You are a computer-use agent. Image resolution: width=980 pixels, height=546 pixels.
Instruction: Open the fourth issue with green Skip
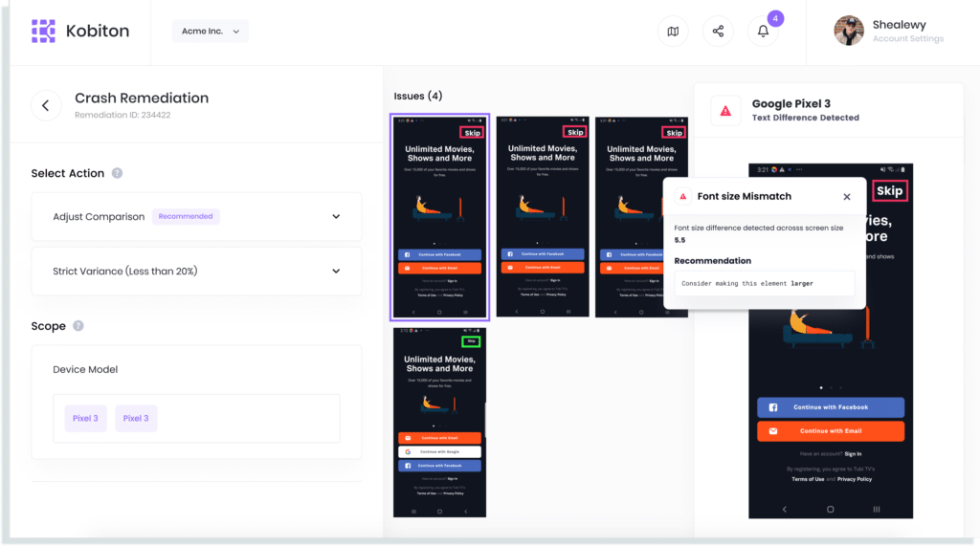pyautogui.click(x=439, y=422)
